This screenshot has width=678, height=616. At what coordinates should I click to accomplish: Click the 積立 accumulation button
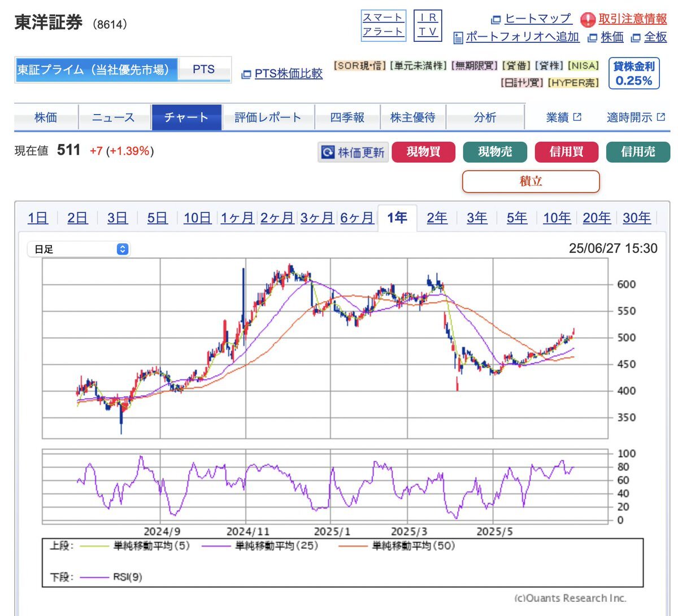pyautogui.click(x=531, y=181)
